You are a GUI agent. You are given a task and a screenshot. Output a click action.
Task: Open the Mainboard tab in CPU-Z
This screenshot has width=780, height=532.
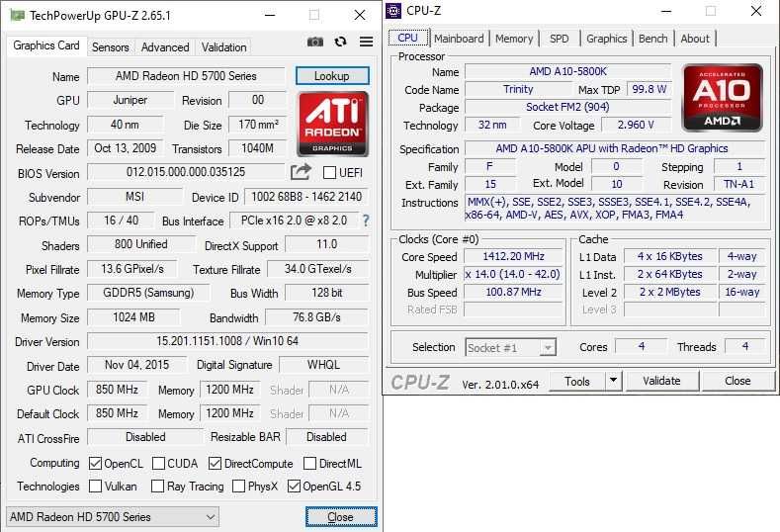[x=459, y=39]
